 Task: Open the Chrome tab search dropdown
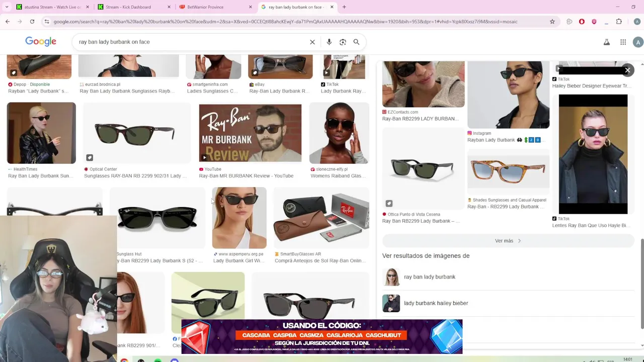[7, 7]
